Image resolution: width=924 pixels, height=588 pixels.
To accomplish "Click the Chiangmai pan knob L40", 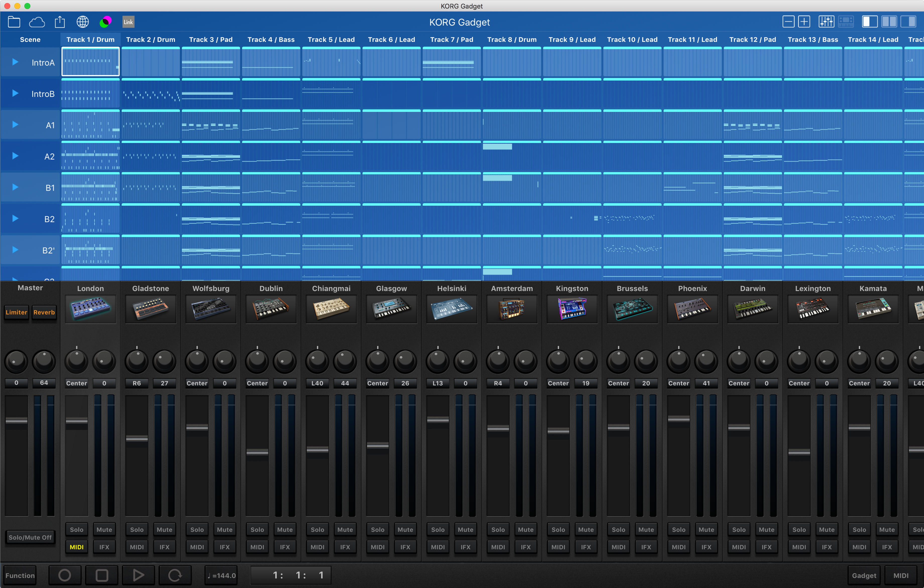I will coord(317,361).
